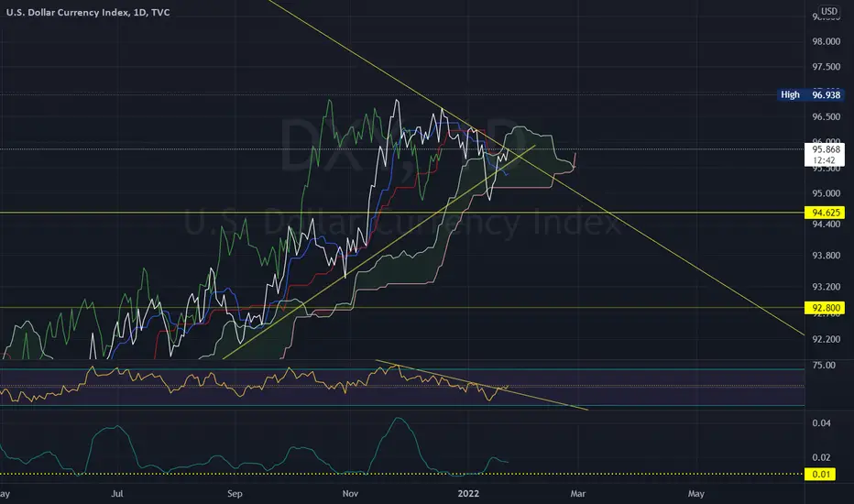Image resolution: width=854 pixels, height=504 pixels.
Task: Click the current price label 95.868
Action: coord(825,149)
